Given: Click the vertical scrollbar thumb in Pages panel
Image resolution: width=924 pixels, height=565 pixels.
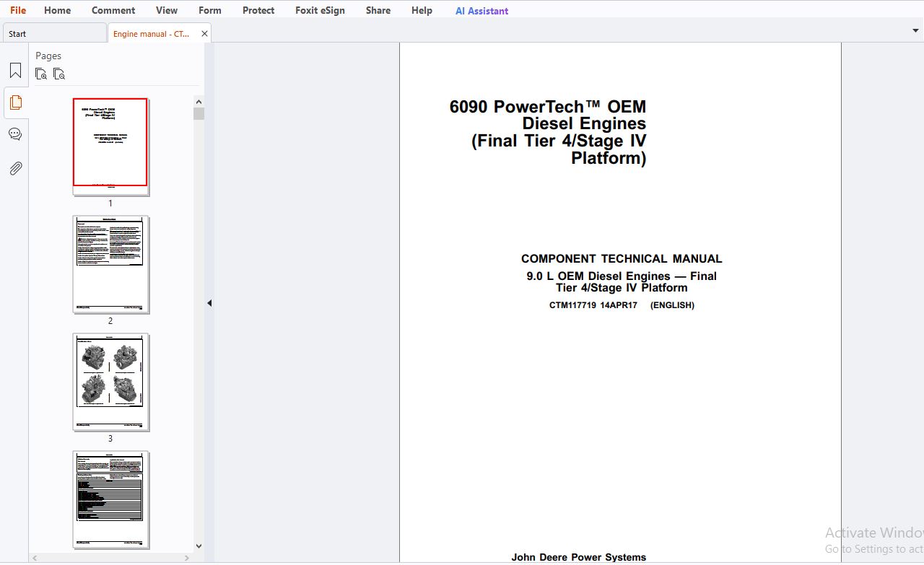Looking at the screenshot, I should point(199,113).
